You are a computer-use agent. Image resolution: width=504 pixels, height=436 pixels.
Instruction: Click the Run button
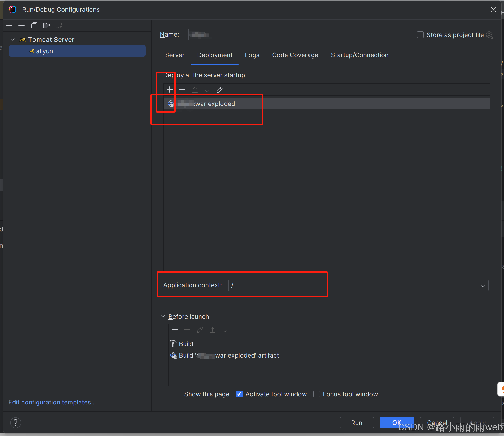coord(356,423)
